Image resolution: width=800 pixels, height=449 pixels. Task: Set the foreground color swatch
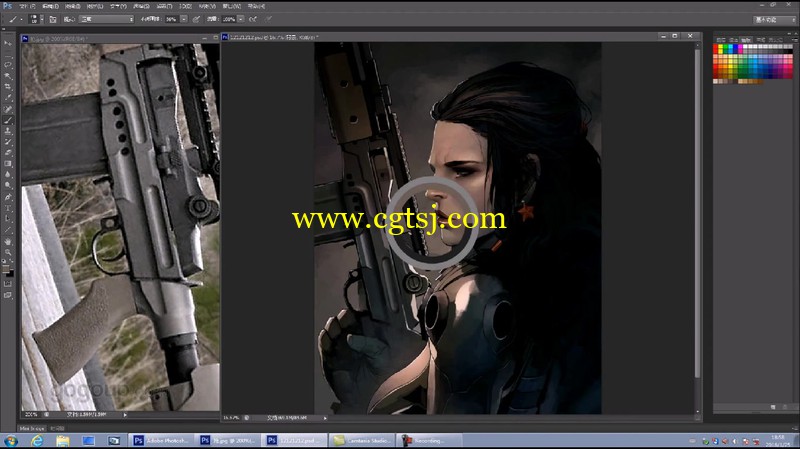point(6,269)
